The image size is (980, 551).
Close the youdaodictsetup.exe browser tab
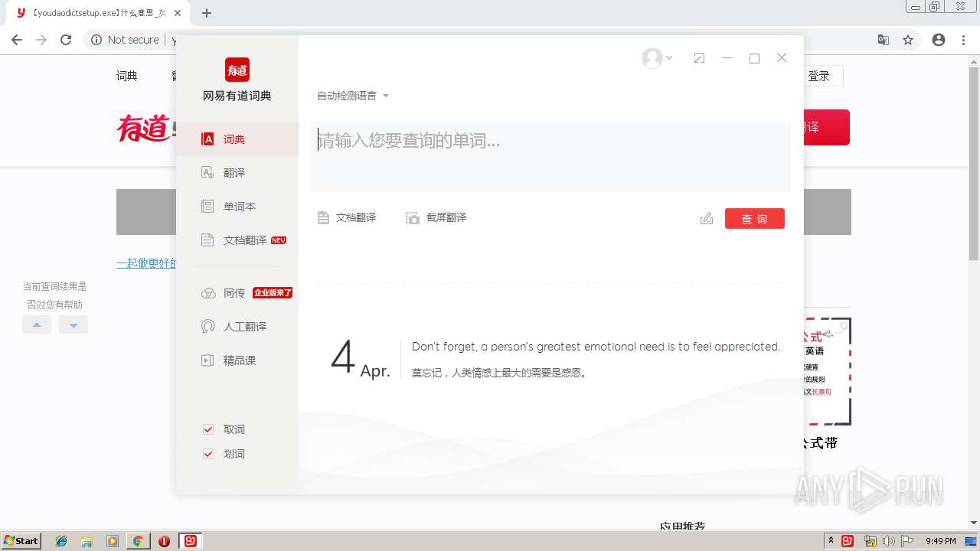178,13
